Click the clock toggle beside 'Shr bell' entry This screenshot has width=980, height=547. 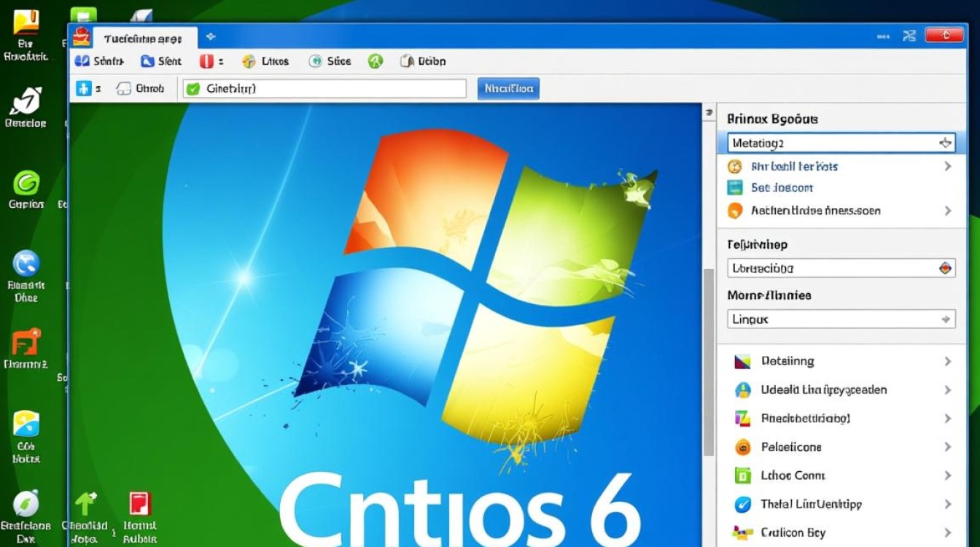click(x=734, y=166)
